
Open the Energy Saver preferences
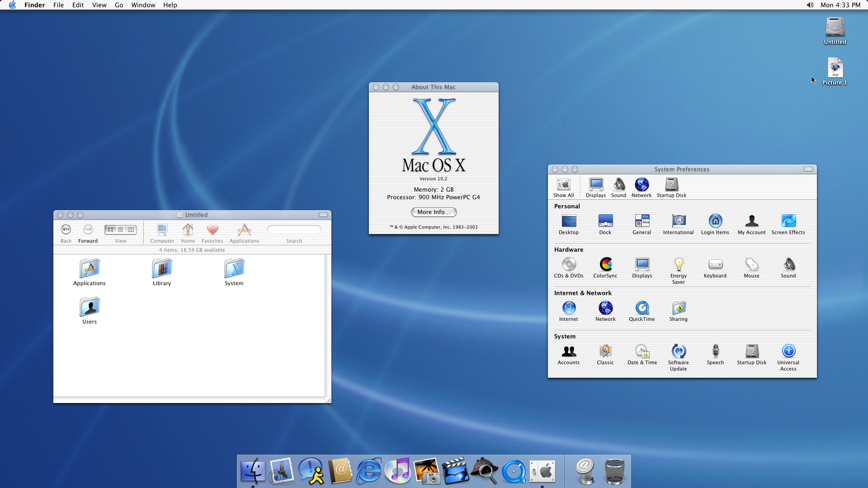678,265
